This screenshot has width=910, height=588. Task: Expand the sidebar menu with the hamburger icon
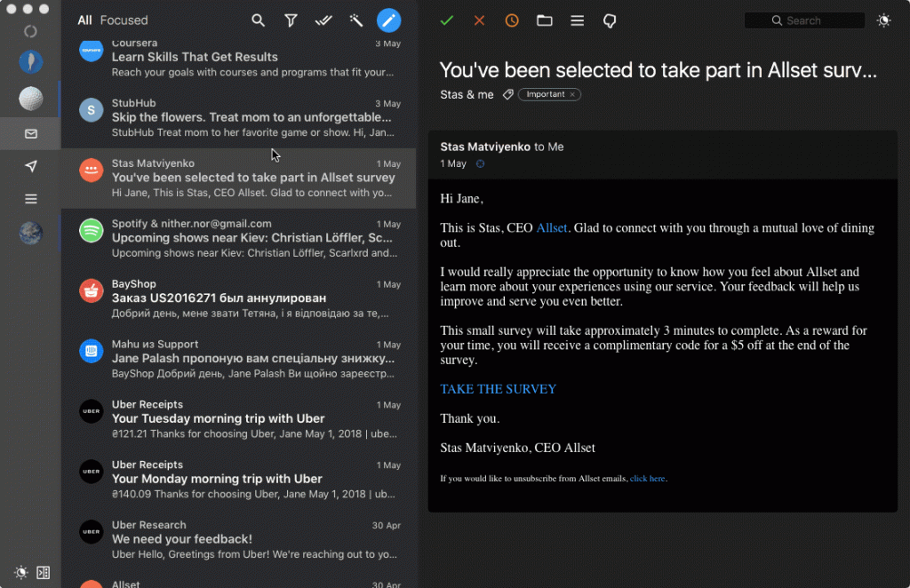tap(30, 198)
